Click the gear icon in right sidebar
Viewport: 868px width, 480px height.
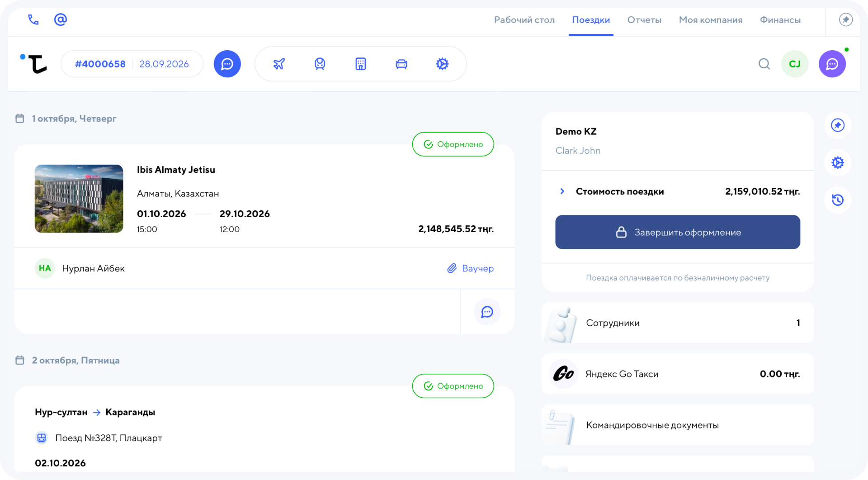click(x=838, y=162)
